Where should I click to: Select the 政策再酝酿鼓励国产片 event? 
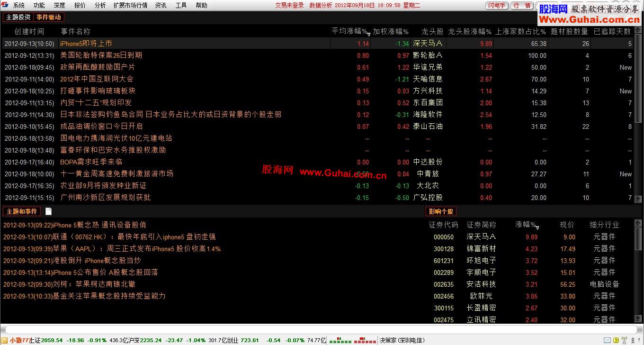tap(98, 67)
